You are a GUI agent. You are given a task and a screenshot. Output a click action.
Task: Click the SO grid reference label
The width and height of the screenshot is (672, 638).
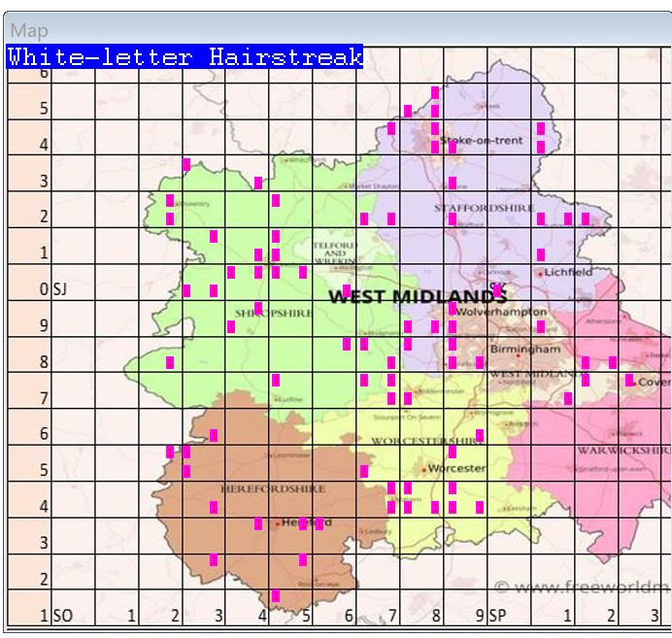(x=62, y=616)
